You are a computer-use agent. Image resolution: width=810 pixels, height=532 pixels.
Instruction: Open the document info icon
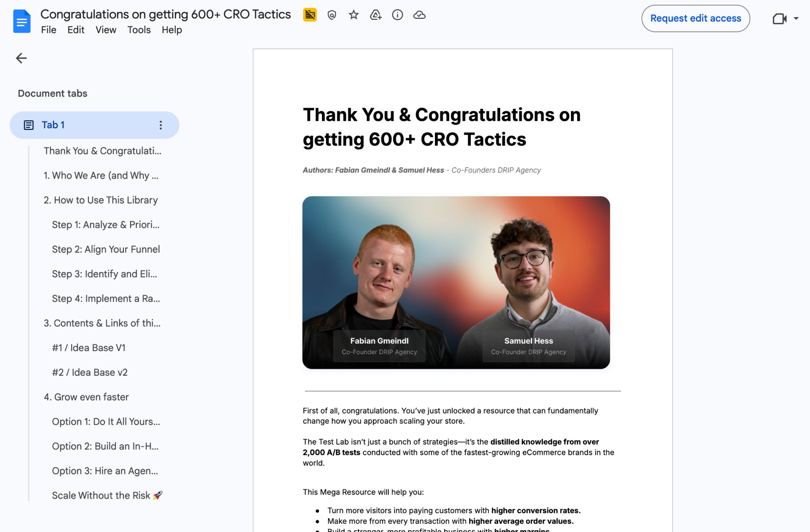[x=398, y=15]
